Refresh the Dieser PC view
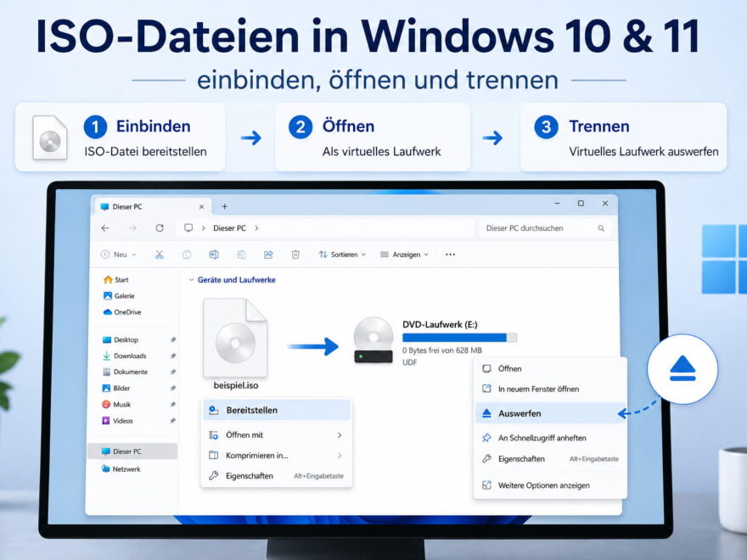 tap(160, 228)
